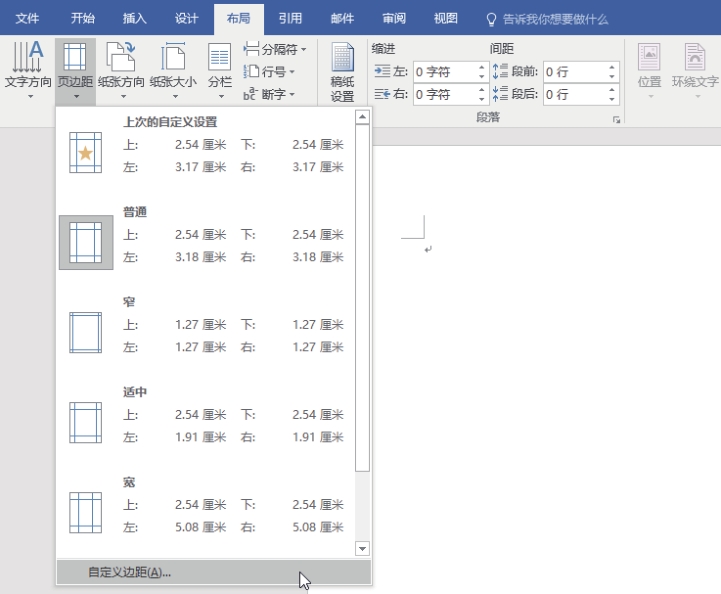Expand the 纸张方向 dropdown arrow

click(123, 97)
